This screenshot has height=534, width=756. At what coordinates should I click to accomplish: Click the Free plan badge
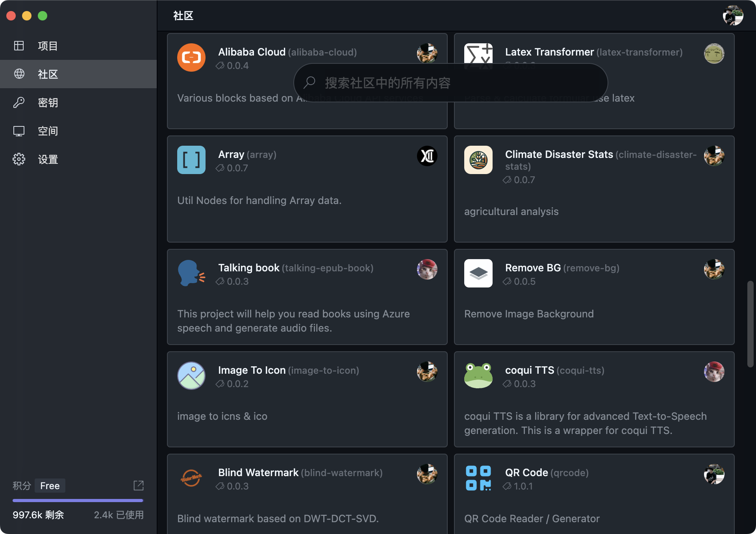pyautogui.click(x=50, y=486)
